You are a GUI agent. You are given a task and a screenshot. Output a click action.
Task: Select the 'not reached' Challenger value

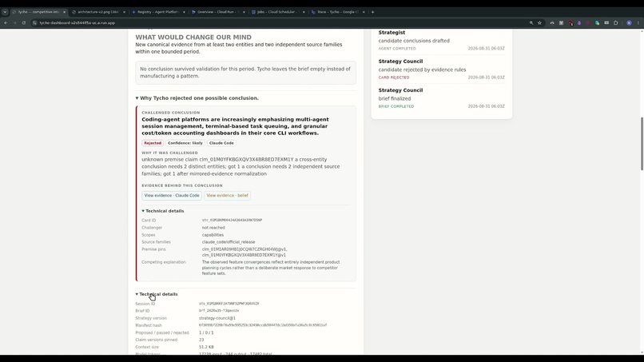(x=213, y=228)
